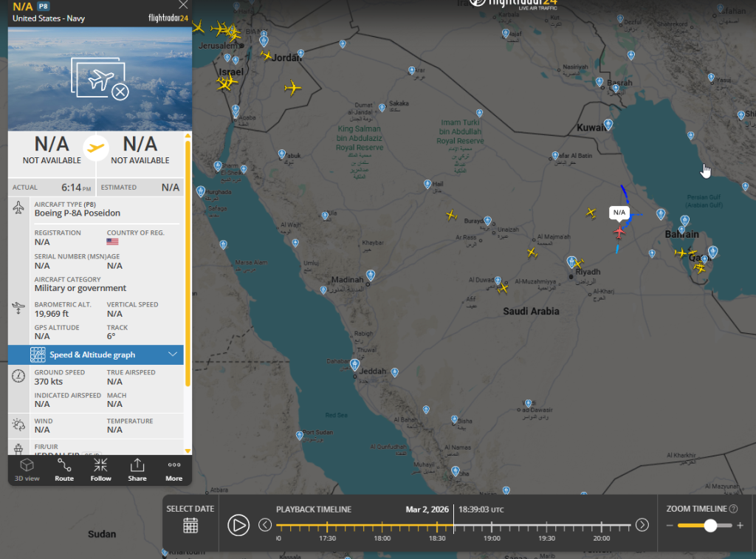Increase timeline zoom with the plus button
Viewport: 756px width, 559px height.
coord(740,526)
